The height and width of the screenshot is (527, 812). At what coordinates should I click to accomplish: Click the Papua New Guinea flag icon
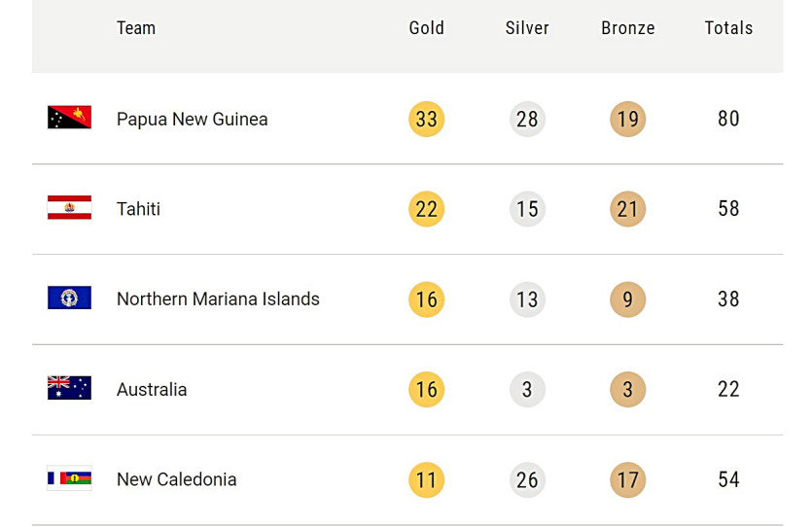(69, 118)
